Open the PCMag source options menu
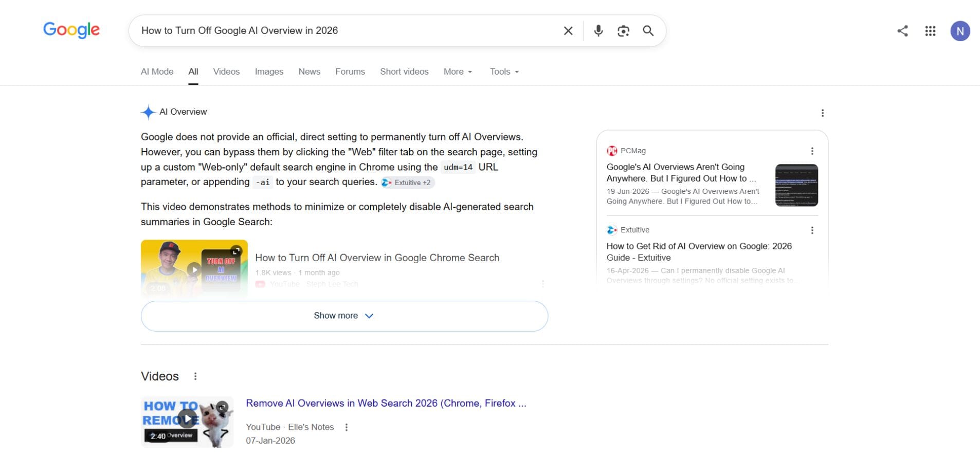Viewport: 980px width, 454px height. [812, 151]
